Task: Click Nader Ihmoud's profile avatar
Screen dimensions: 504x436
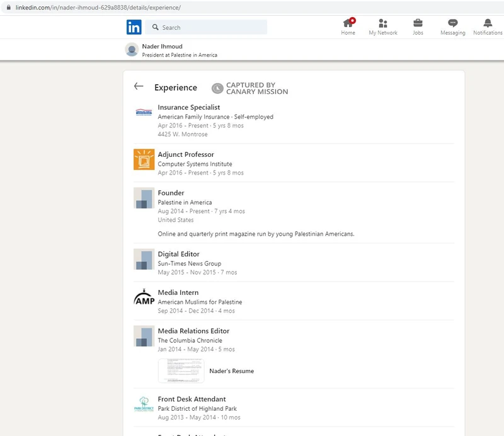Action: pyautogui.click(x=132, y=50)
